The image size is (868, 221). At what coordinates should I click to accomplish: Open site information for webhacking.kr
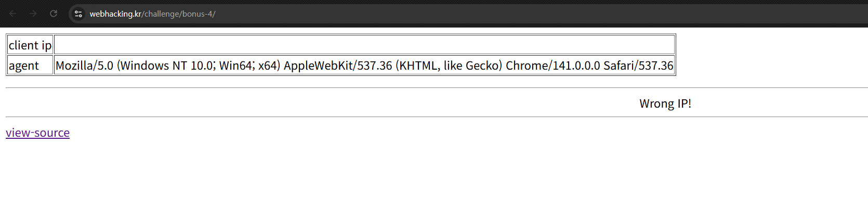[x=78, y=14]
